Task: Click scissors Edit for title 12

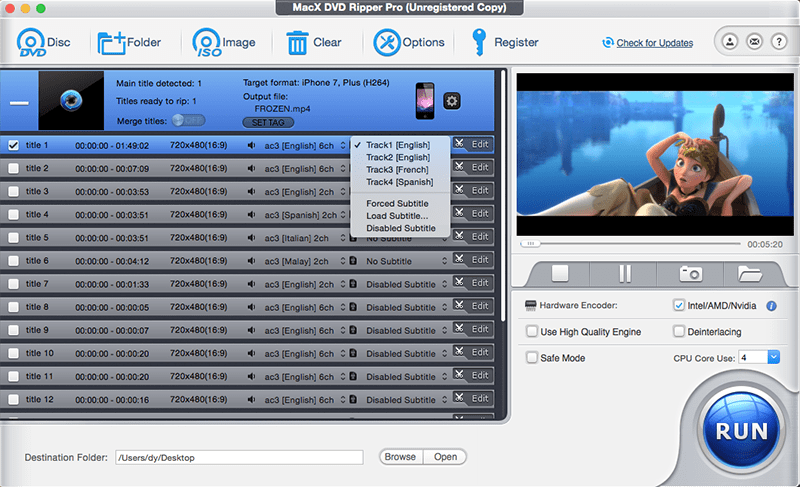Action: point(473,398)
